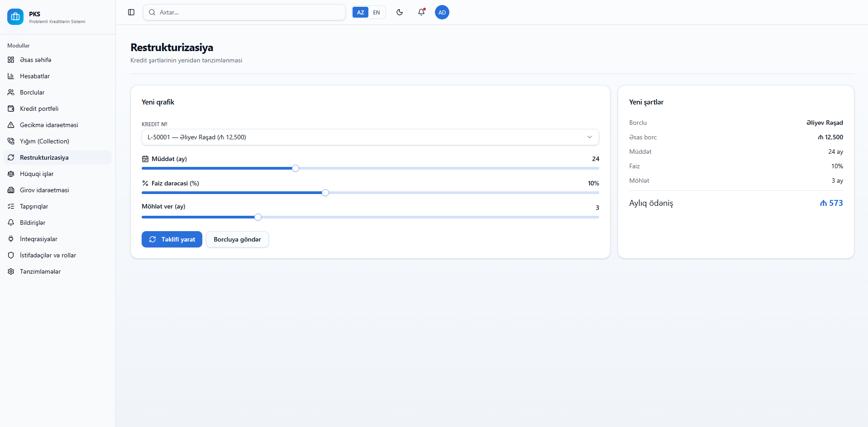The height and width of the screenshot is (427, 868).
Task: Open Tapşırıqlar module
Action: [57, 206]
